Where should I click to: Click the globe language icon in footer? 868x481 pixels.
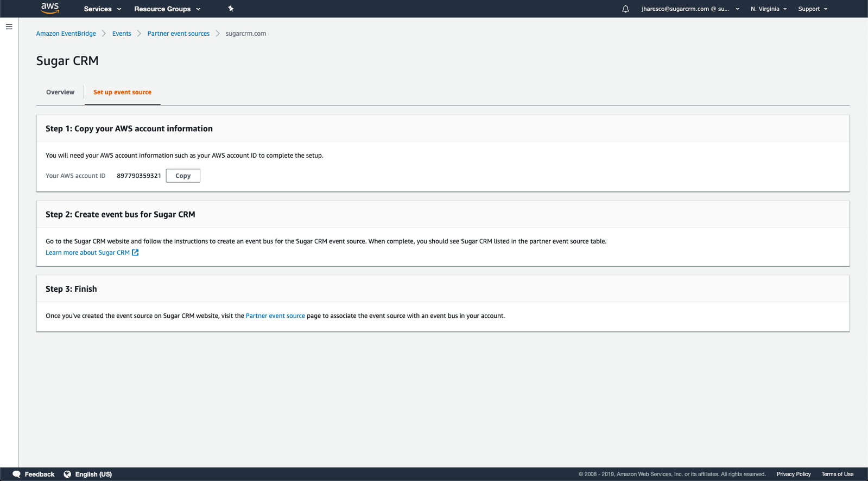tap(67, 474)
